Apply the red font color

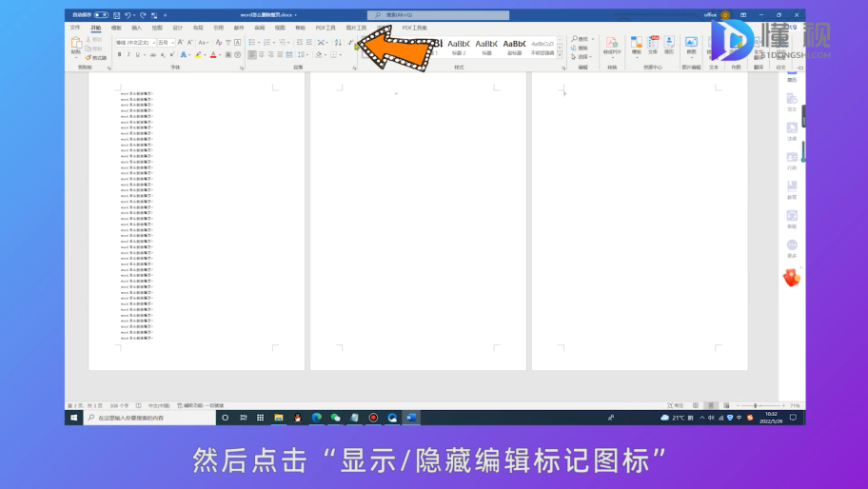pos(213,55)
